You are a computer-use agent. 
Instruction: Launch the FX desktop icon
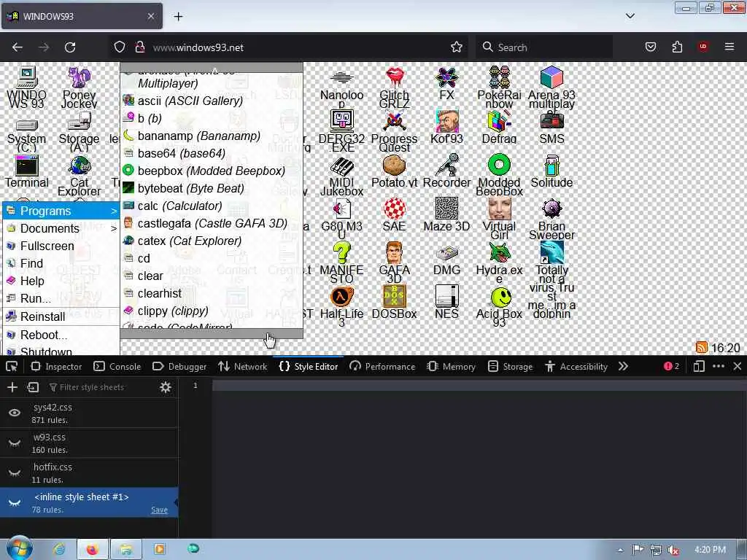coord(447,84)
